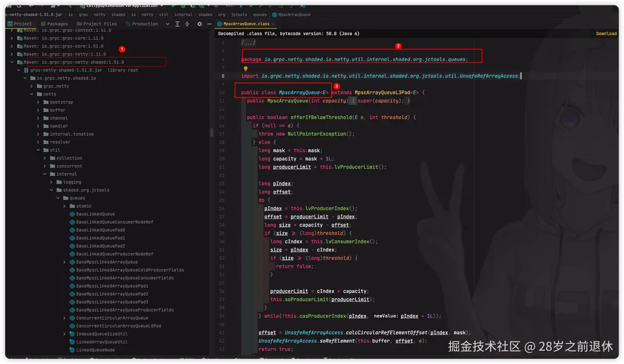This screenshot has height=364, width=624.
Task: Click the yellow light bulb intention icon
Action: [246, 69]
